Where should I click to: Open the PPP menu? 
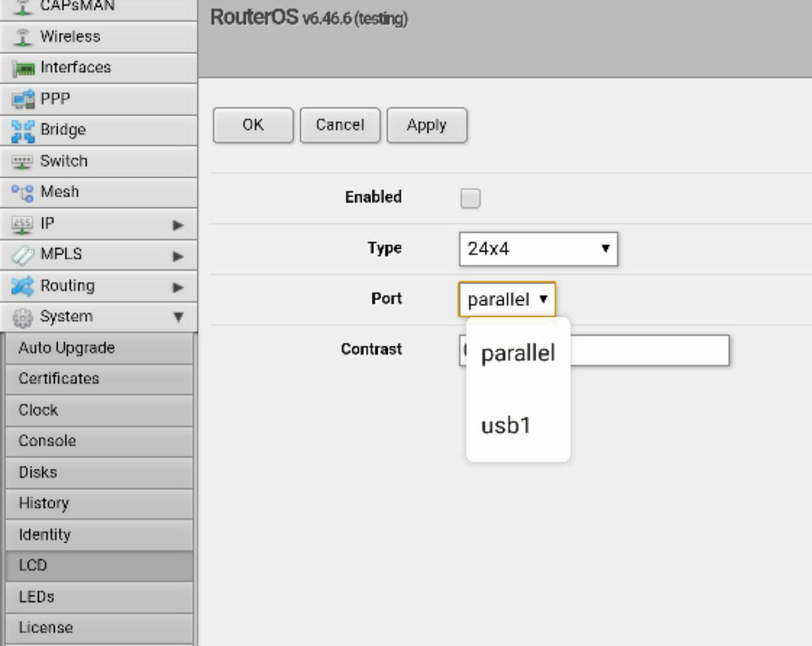coord(99,99)
